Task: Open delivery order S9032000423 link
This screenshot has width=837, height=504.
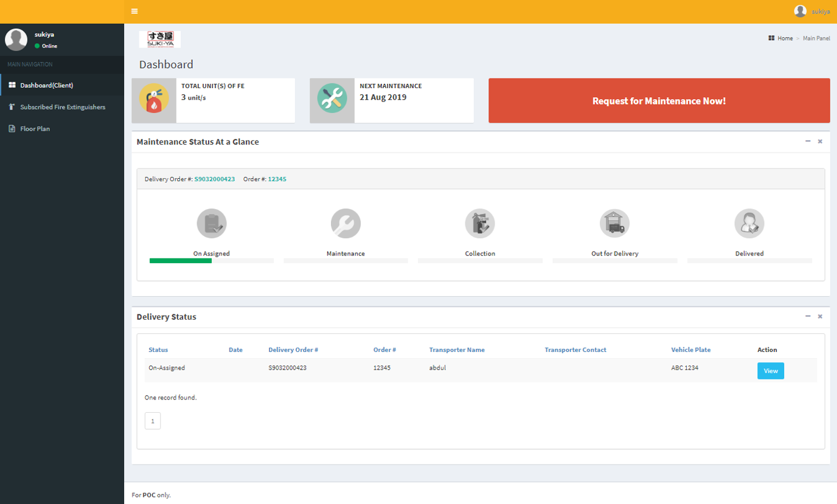Action: coord(215,179)
